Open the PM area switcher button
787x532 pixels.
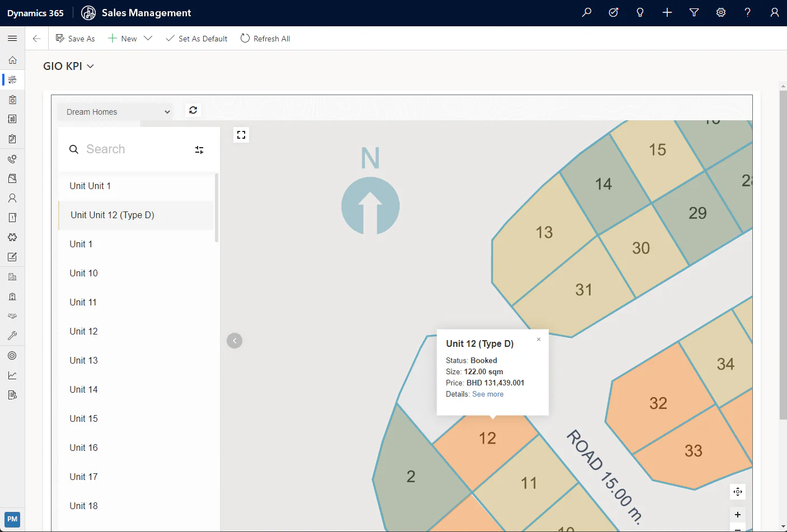tap(12, 519)
